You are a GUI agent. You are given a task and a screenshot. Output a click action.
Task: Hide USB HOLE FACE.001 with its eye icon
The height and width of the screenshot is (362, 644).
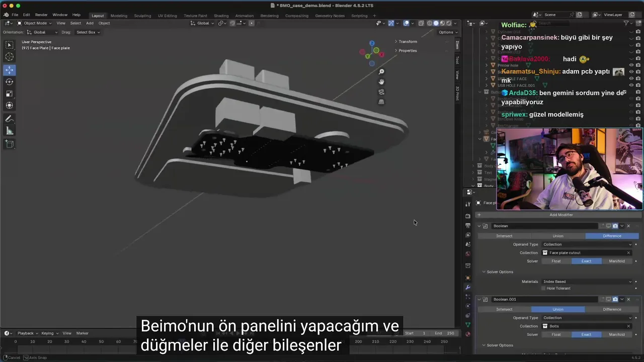(x=631, y=85)
